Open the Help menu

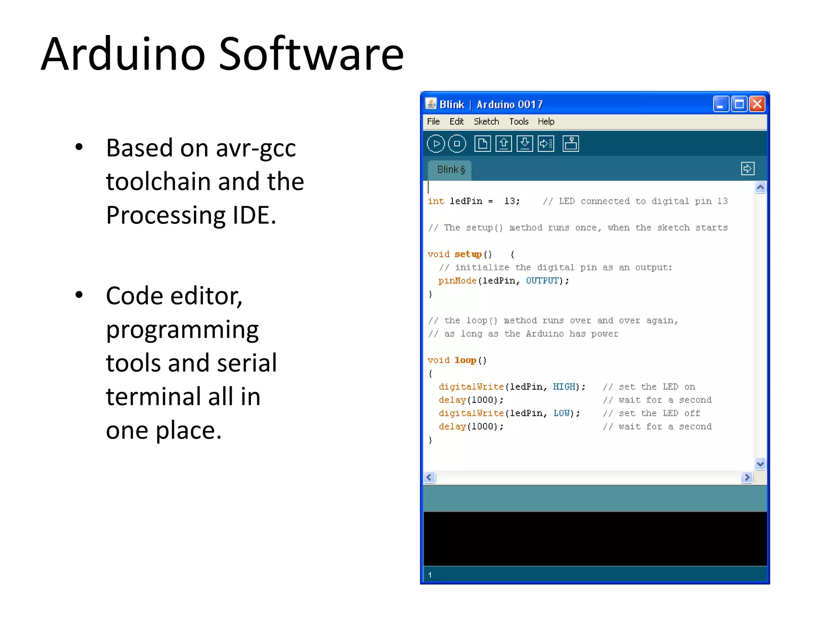[546, 122]
